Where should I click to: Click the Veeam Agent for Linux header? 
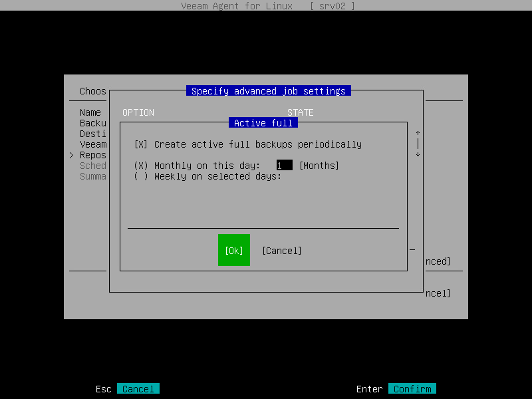coord(237,6)
